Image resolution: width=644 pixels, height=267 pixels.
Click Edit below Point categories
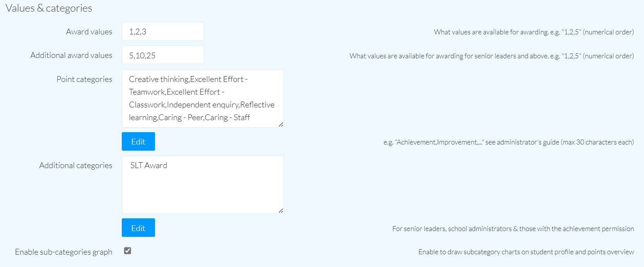coord(138,141)
